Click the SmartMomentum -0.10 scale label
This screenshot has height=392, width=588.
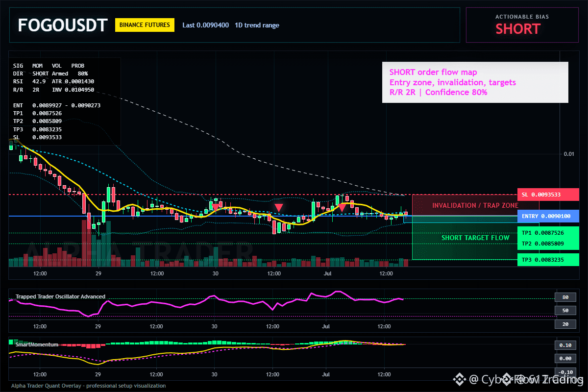click(x=564, y=372)
